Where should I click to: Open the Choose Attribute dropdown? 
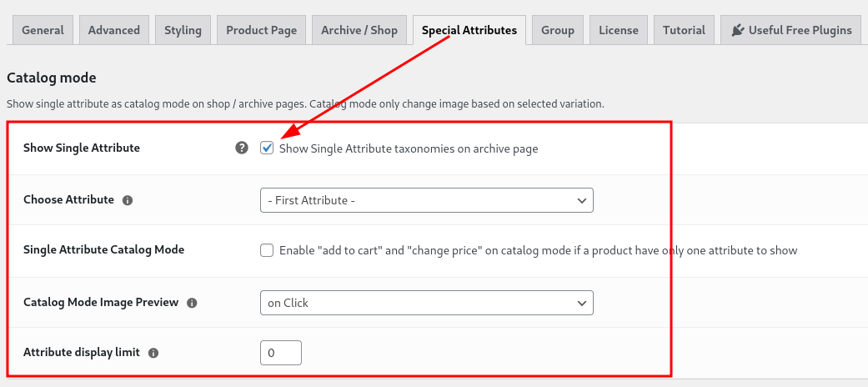(x=426, y=200)
